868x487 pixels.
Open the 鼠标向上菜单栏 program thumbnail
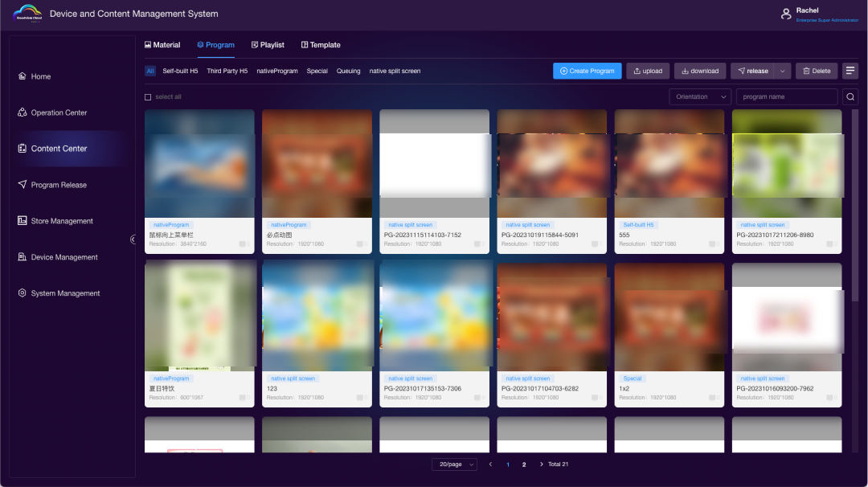click(199, 164)
